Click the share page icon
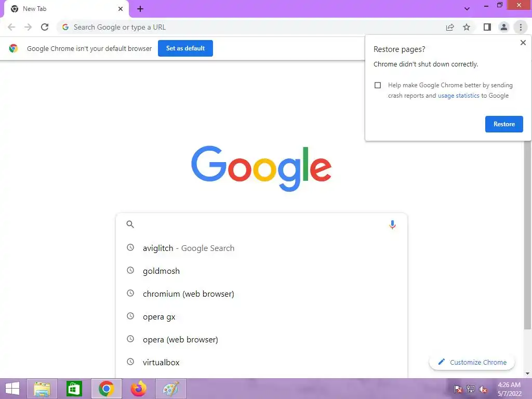Screen dimensions: 532x399 (x=450, y=27)
